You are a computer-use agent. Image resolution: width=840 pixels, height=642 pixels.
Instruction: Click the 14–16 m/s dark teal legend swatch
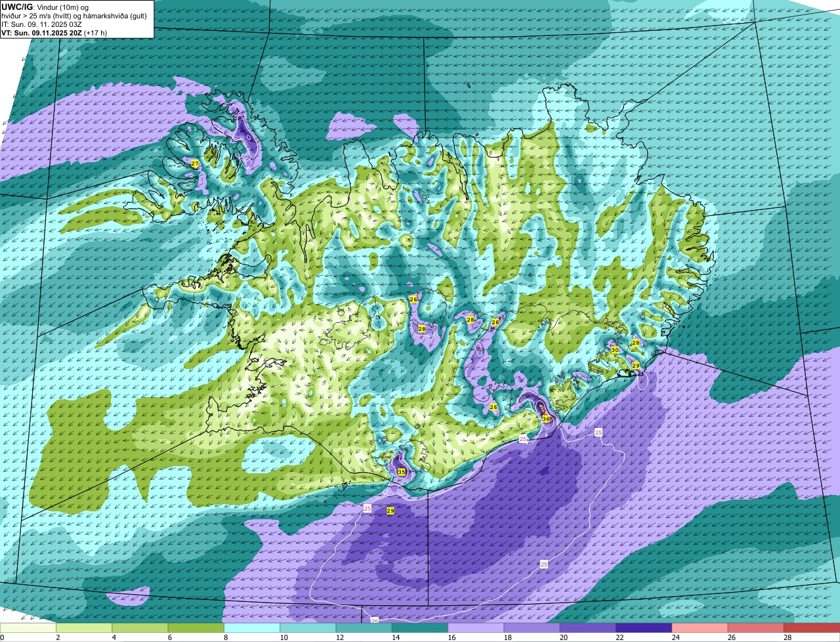pyautogui.click(x=420, y=628)
